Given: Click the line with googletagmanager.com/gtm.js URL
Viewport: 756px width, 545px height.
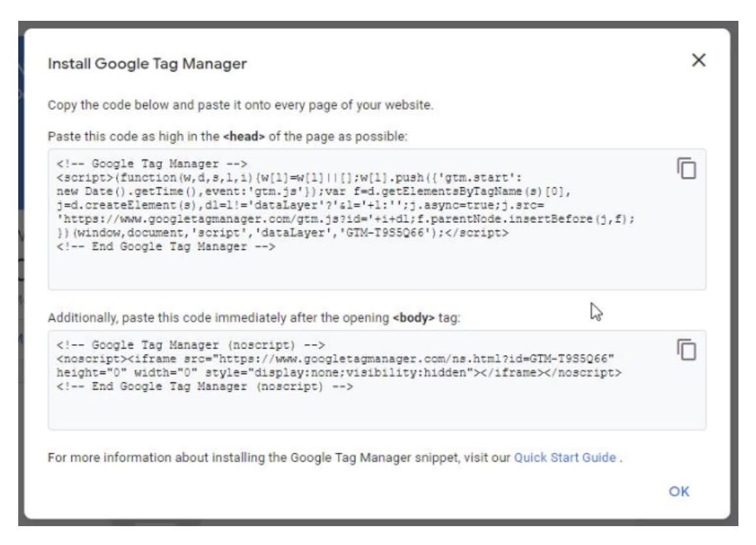Looking at the screenshot, I should tap(345, 219).
